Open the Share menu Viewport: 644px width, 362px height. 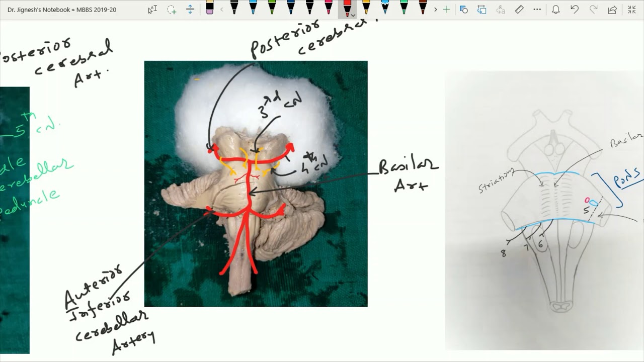[612, 10]
